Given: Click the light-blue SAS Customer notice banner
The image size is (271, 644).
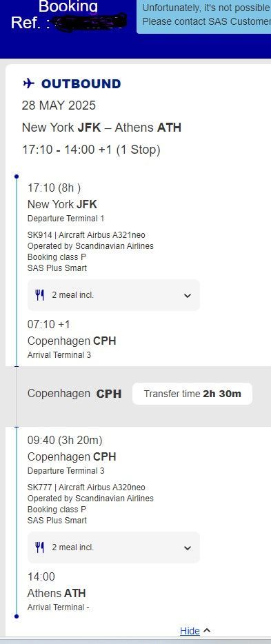Looking at the screenshot, I should [x=203, y=17].
